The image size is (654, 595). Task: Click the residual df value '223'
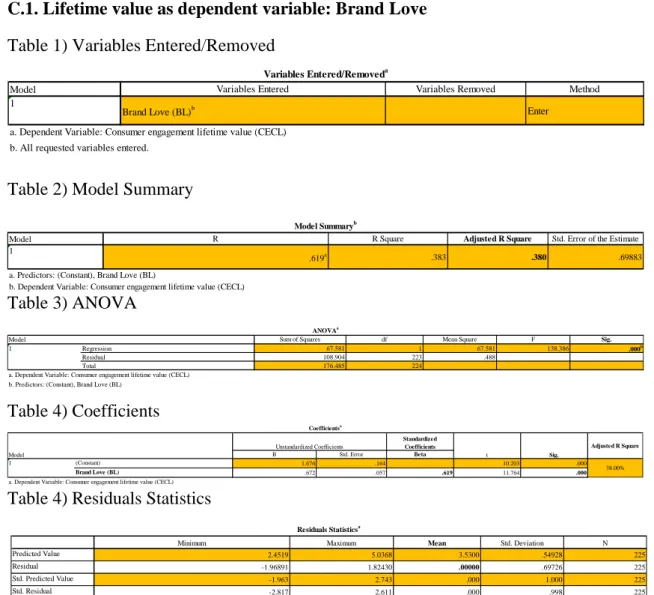(x=417, y=357)
